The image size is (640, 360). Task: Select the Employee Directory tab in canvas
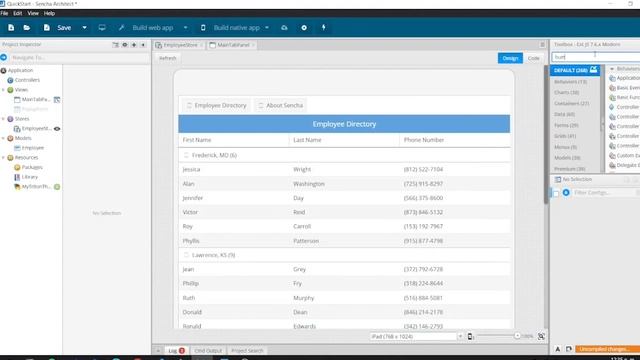click(216, 105)
